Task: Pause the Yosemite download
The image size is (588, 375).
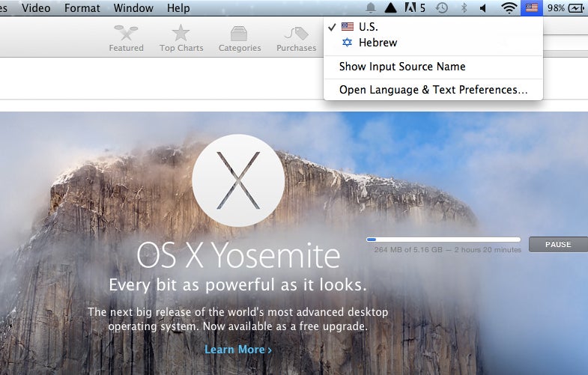Action: 558,244
